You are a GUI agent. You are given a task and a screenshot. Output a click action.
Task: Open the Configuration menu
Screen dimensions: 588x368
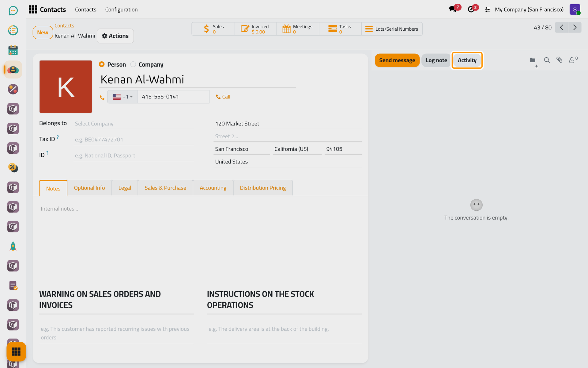(121, 10)
